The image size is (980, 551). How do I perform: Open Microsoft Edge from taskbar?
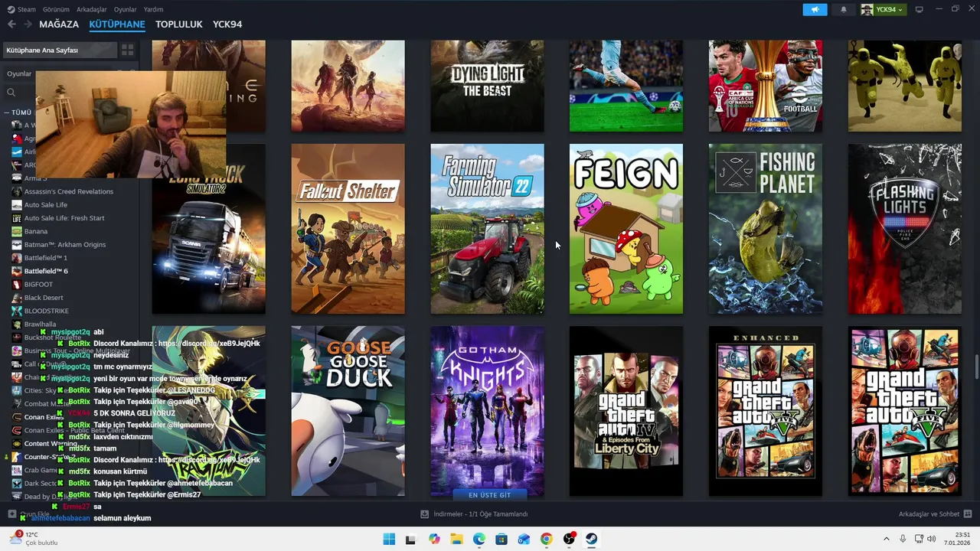(479, 539)
